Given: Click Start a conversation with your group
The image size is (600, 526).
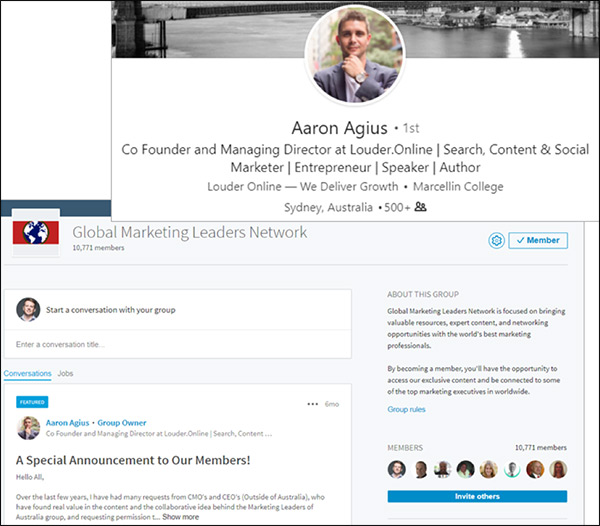Looking at the screenshot, I should [111, 310].
